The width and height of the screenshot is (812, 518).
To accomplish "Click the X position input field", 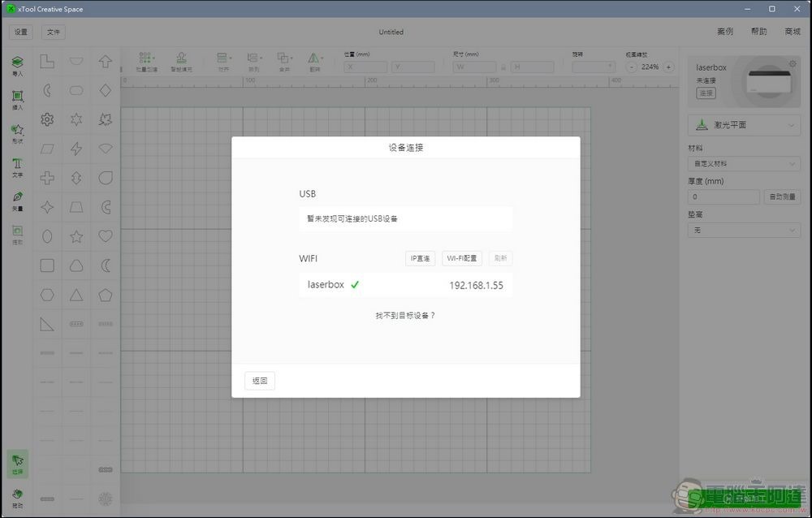I will (x=365, y=67).
